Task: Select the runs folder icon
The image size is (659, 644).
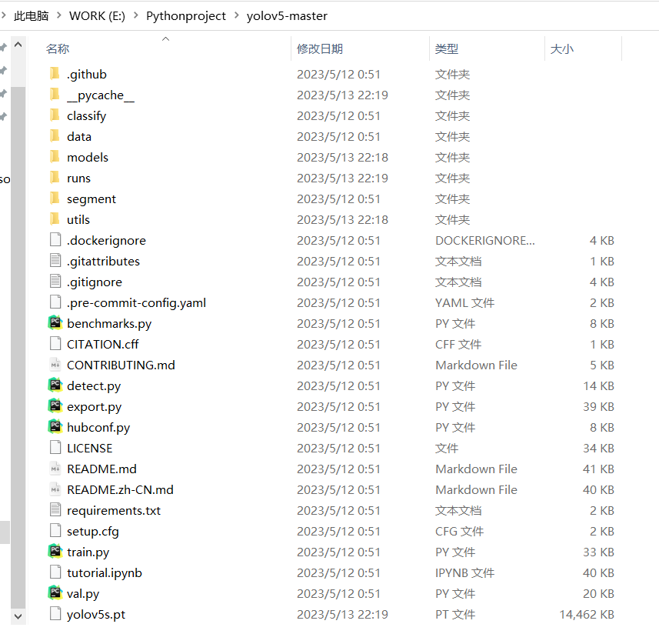Action: tap(55, 178)
